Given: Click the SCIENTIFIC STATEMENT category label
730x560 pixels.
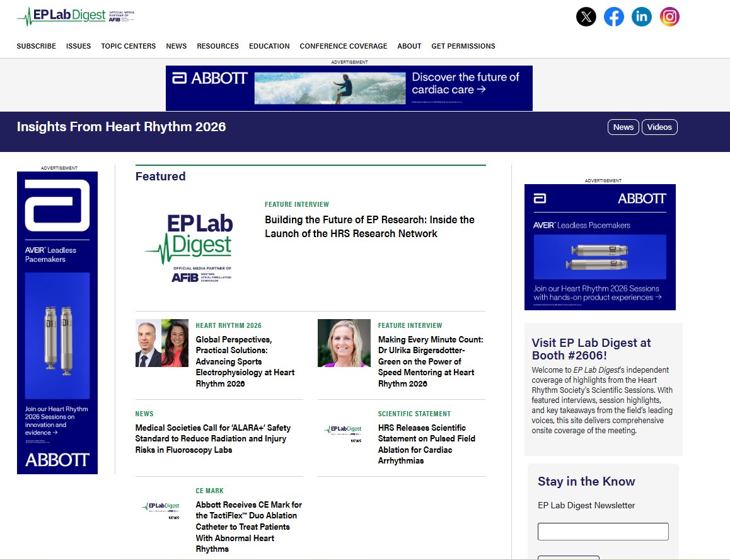Looking at the screenshot, I should pos(414,414).
